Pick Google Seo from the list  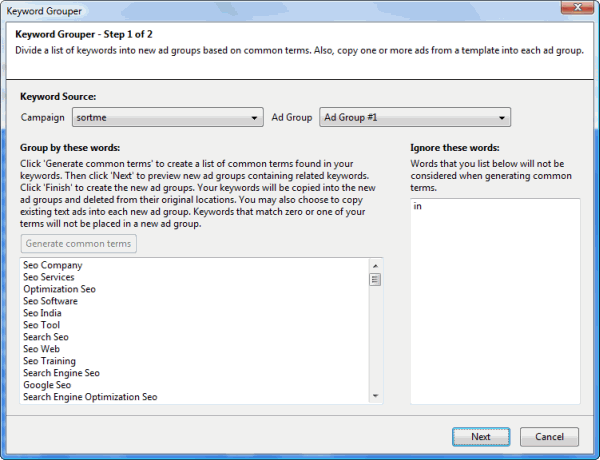47,385
